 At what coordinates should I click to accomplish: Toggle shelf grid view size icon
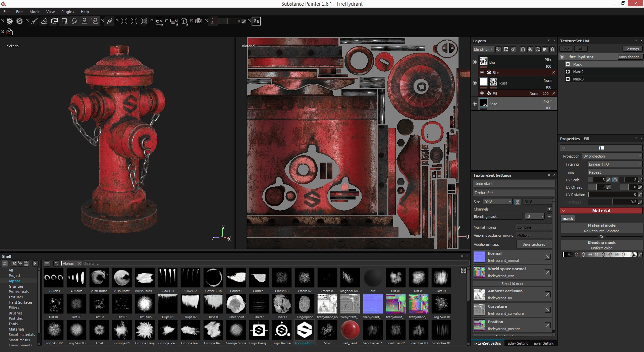(464, 270)
